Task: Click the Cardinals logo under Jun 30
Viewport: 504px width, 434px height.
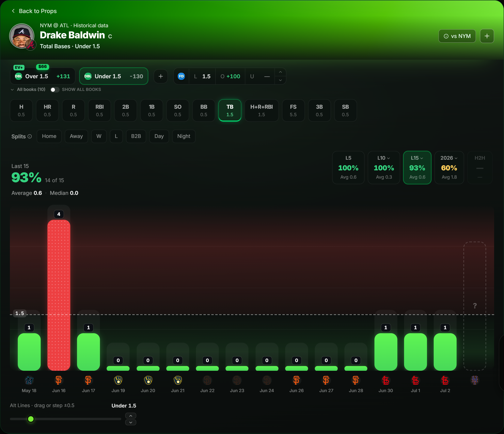Action: (x=386, y=380)
